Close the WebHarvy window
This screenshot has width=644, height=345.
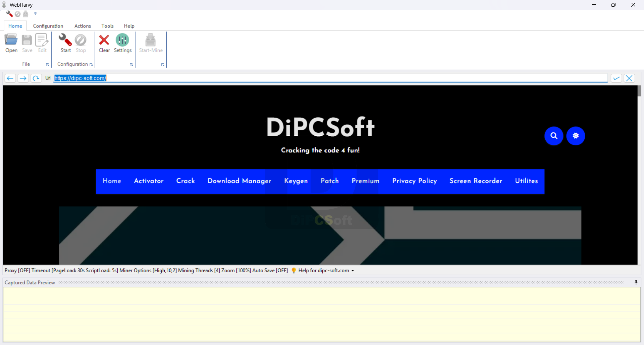click(x=633, y=5)
